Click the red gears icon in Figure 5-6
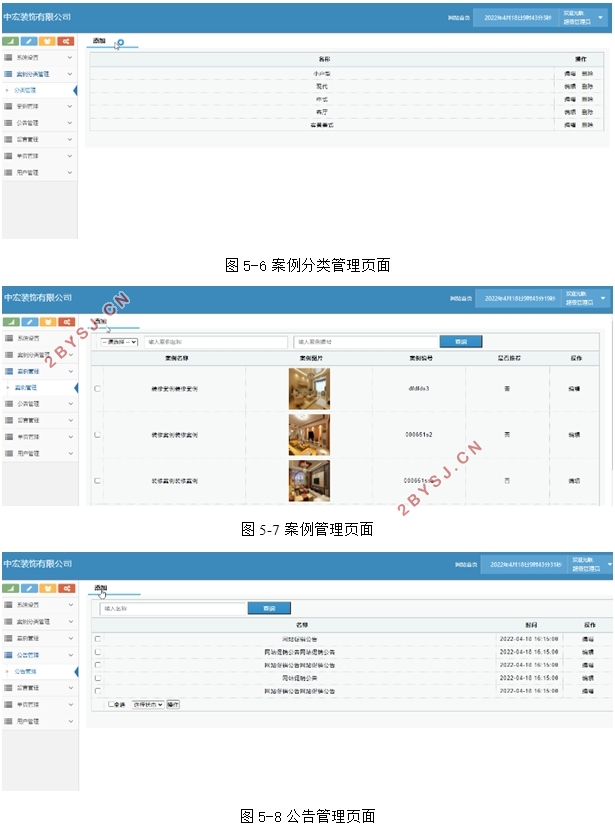Image resolution: width=615 pixels, height=826 pixels. 66,41
